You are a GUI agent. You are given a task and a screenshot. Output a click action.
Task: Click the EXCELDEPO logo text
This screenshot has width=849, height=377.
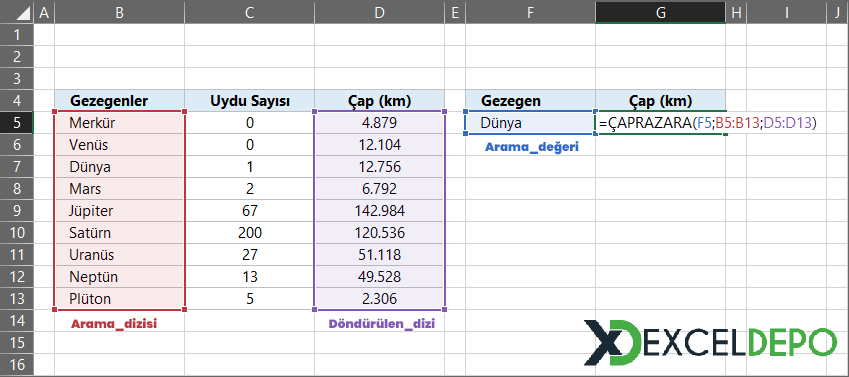740,342
